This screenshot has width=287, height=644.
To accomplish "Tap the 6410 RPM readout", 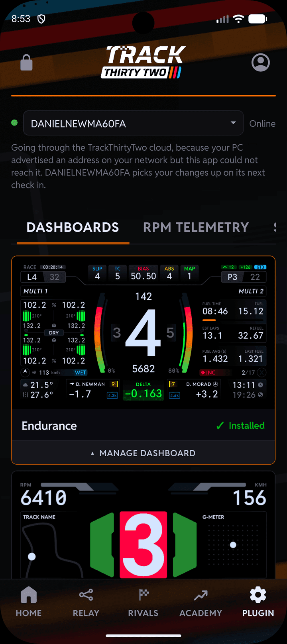I will point(43,498).
